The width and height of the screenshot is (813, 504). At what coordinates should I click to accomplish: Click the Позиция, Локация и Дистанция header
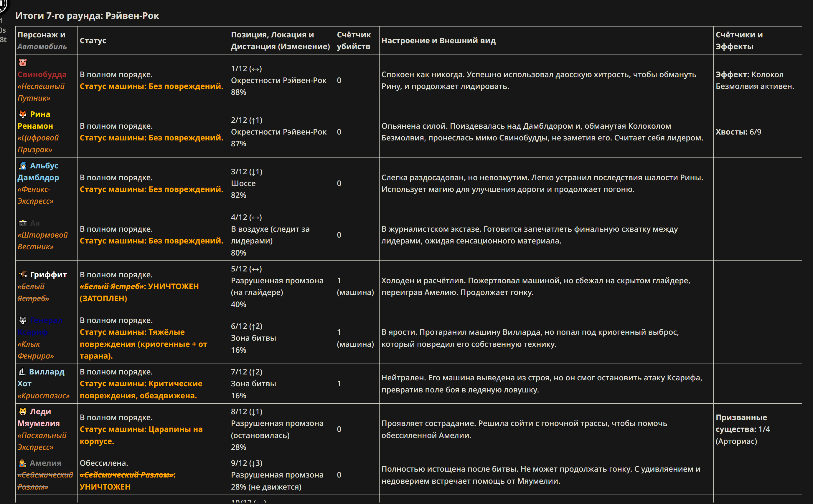(280, 40)
